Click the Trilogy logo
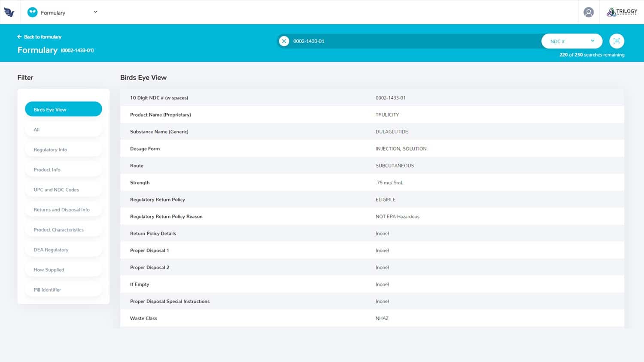Viewport: 644px width, 362px height. (x=622, y=12)
